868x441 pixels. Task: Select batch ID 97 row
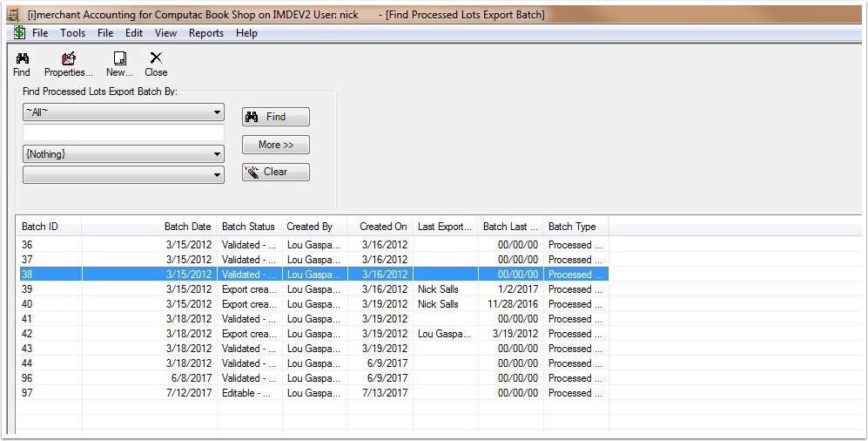313,393
